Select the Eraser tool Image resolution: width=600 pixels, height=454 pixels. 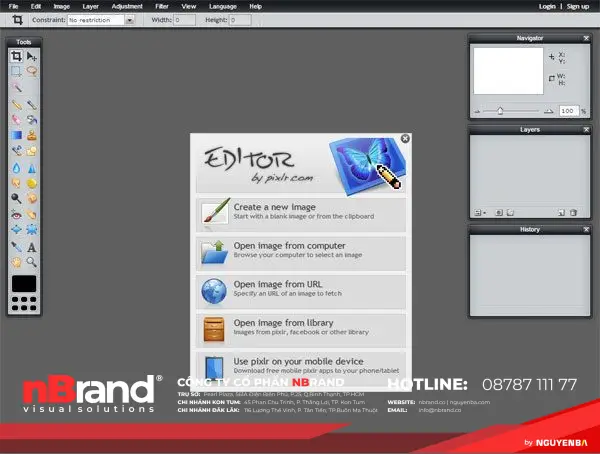[16, 120]
